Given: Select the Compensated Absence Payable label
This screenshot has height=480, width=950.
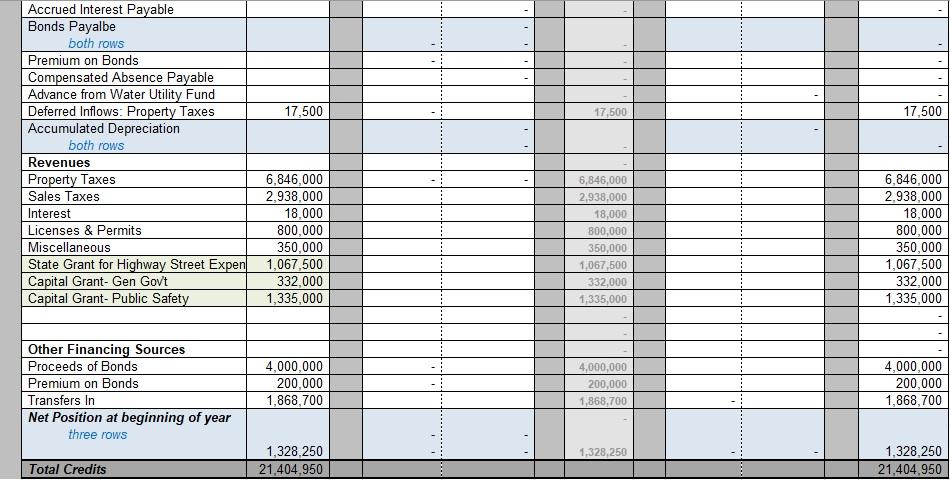Looking at the screenshot, I should [x=121, y=77].
